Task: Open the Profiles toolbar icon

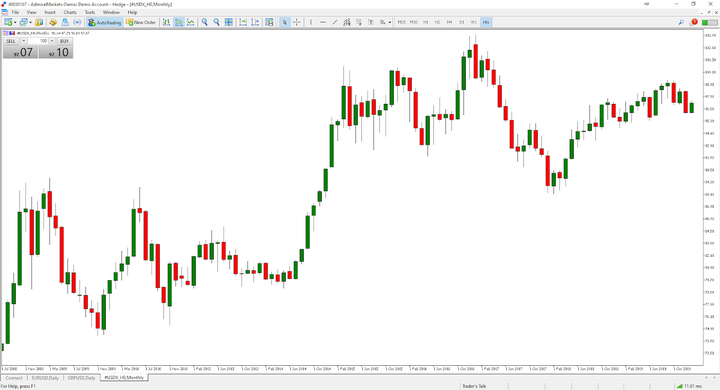Action: point(23,22)
